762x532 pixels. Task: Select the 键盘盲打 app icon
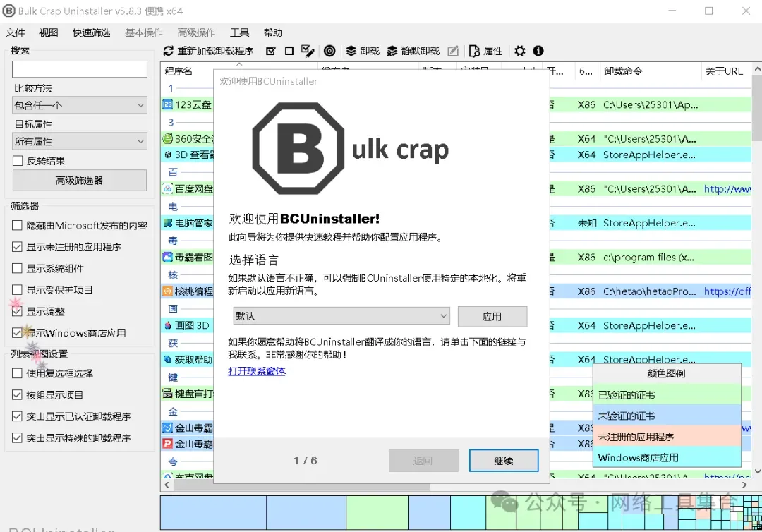[168, 394]
